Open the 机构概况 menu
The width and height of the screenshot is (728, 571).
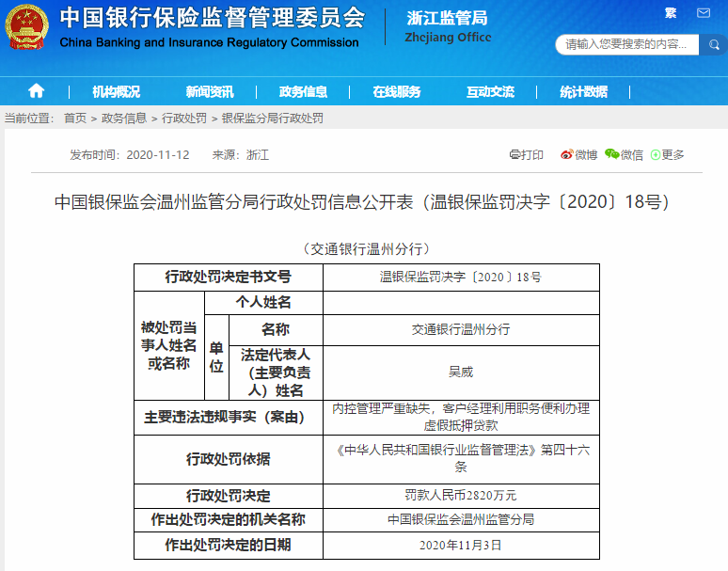tap(116, 91)
